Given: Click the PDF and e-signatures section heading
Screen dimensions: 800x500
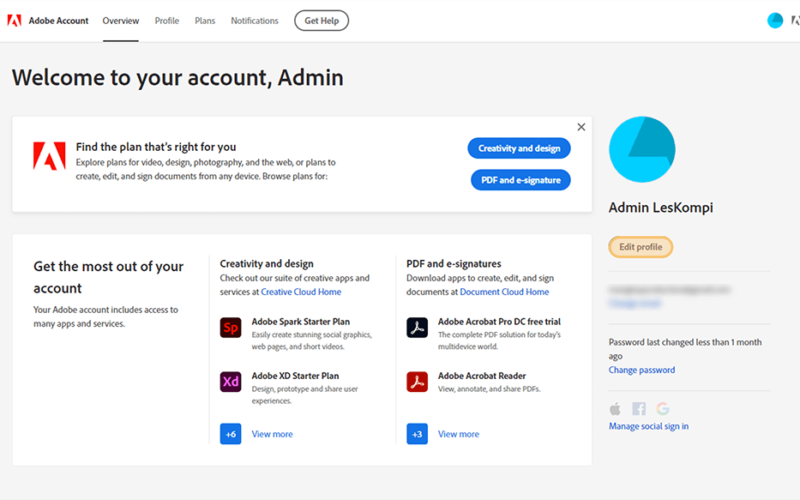Looking at the screenshot, I should (x=454, y=264).
